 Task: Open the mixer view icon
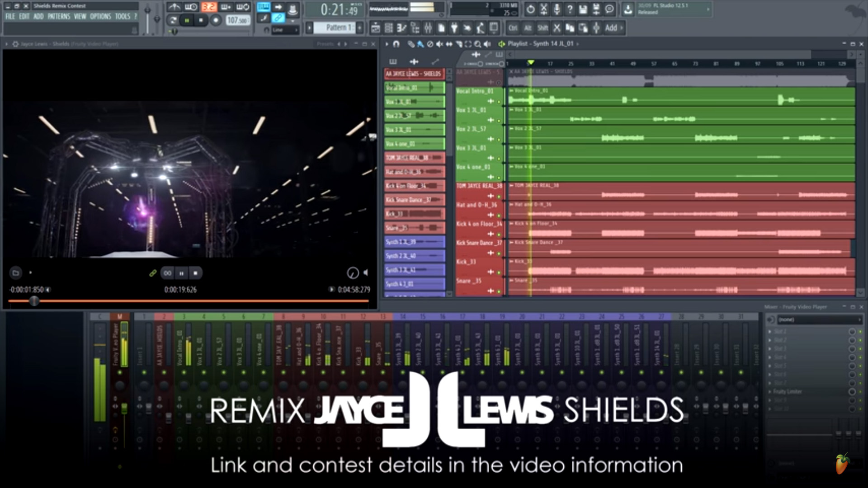(x=428, y=28)
